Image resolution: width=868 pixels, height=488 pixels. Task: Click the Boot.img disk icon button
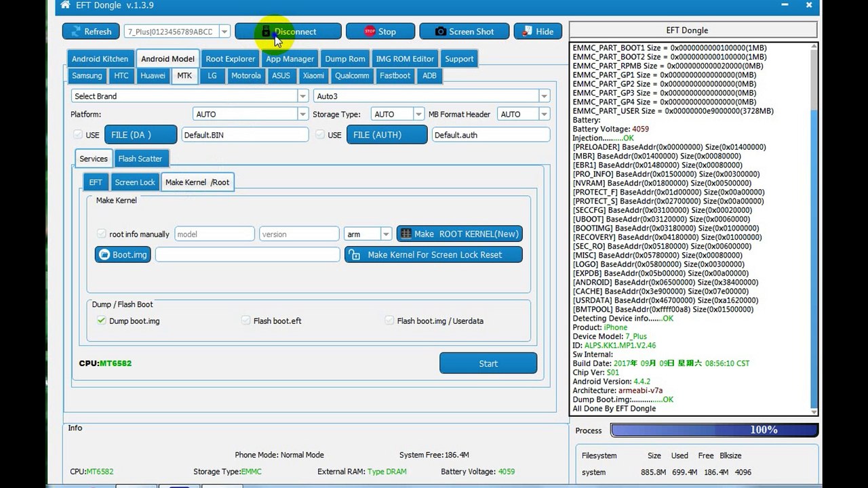[123, 254]
